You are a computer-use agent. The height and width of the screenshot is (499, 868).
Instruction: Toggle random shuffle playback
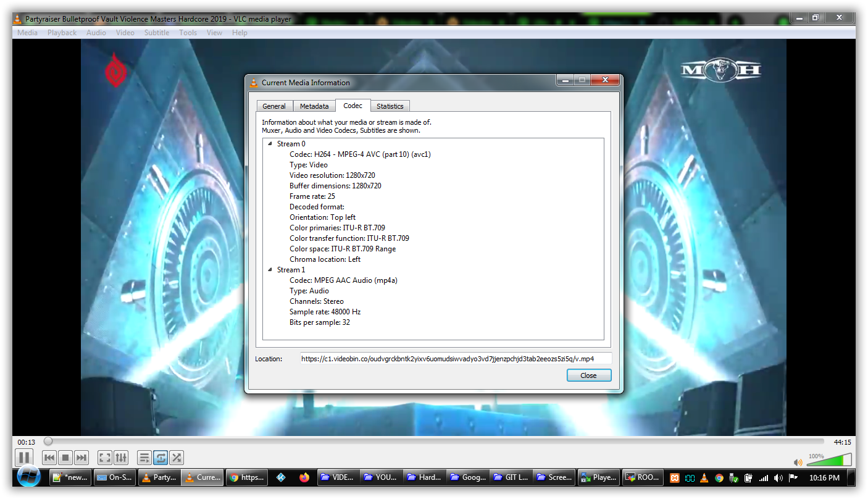coord(177,458)
